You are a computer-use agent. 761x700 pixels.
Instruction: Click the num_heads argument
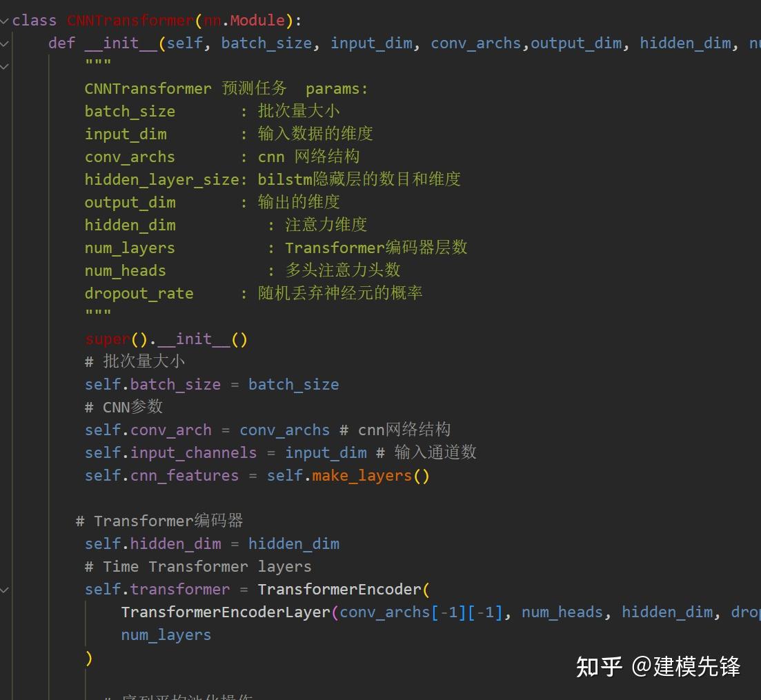(x=562, y=612)
